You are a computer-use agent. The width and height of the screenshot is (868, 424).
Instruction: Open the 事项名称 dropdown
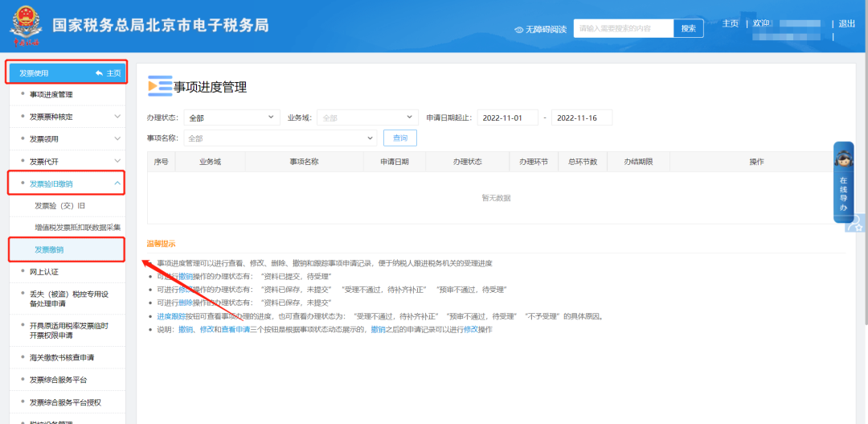[x=280, y=138]
